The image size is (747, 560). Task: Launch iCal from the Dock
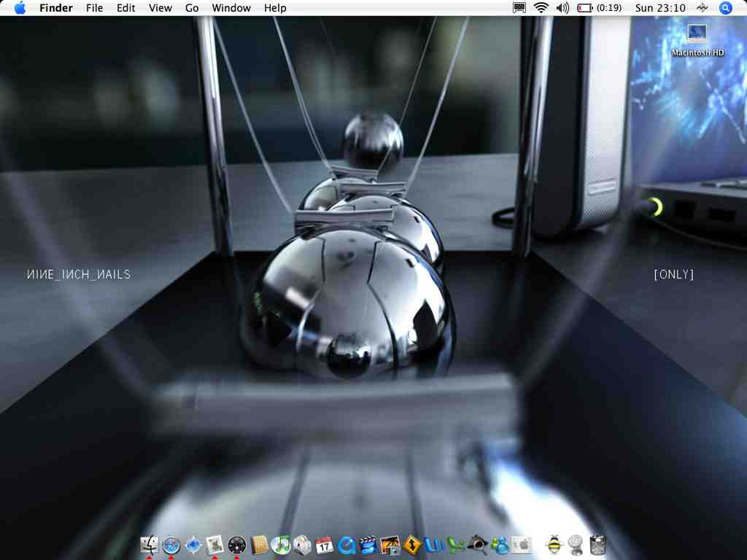(x=325, y=544)
